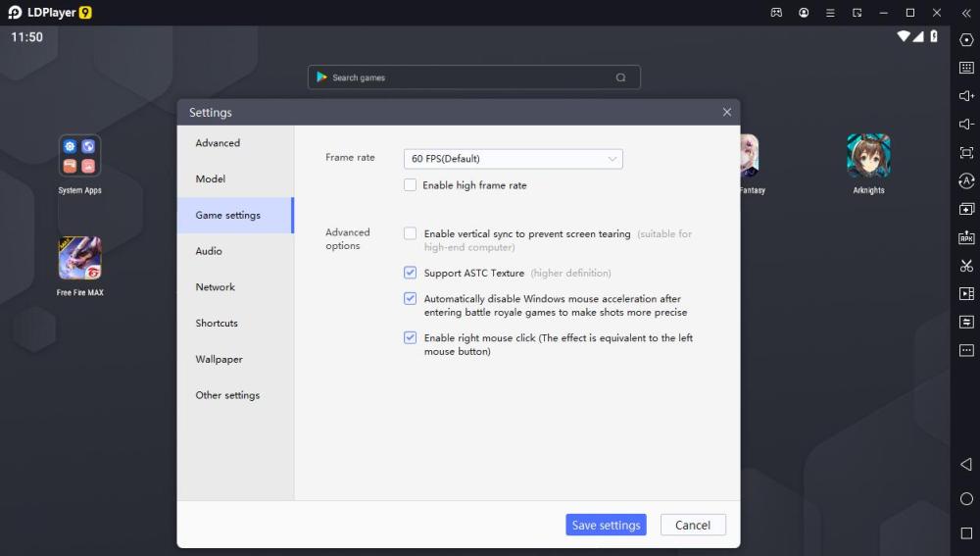Open the gamepad icon in title bar
The height and width of the screenshot is (556, 980).
[776, 13]
